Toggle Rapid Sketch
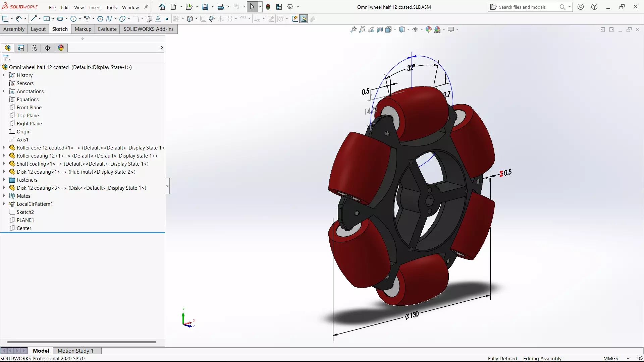 tap(295, 19)
